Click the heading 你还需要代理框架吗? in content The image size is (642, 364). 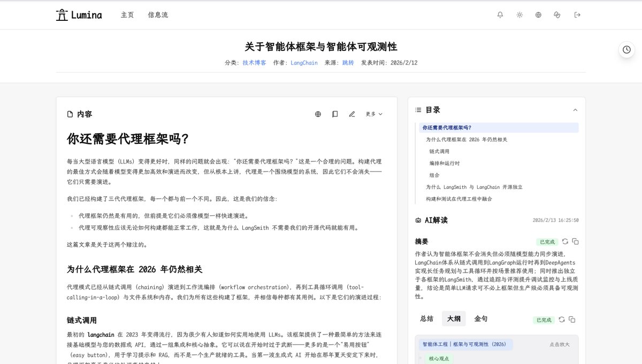point(128,139)
